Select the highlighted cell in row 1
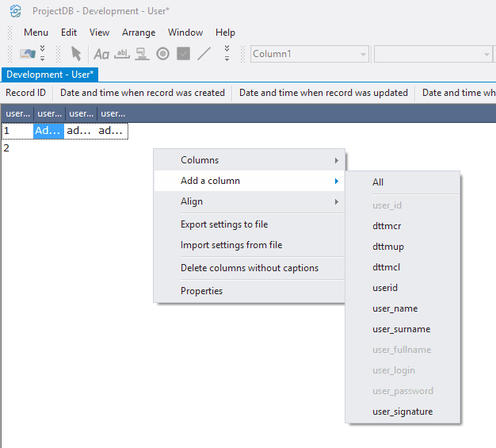The height and width of the screenshot is (448, 496). [48, 131]
